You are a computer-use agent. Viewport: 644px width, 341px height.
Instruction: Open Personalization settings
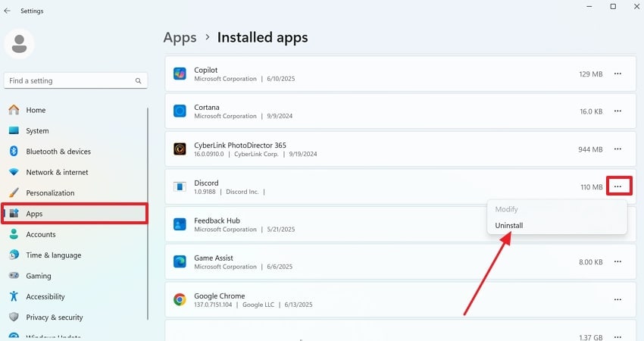coord(74,192)
